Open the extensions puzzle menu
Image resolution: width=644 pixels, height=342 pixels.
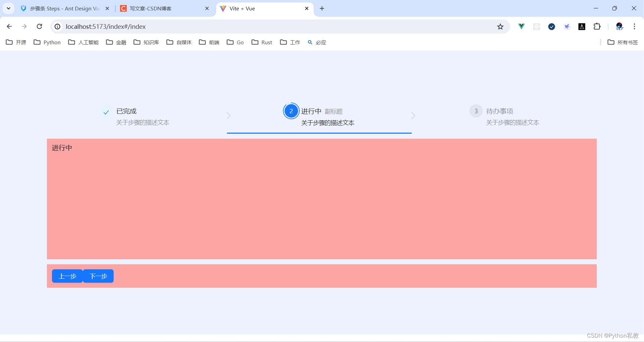[x=597, y=26]
